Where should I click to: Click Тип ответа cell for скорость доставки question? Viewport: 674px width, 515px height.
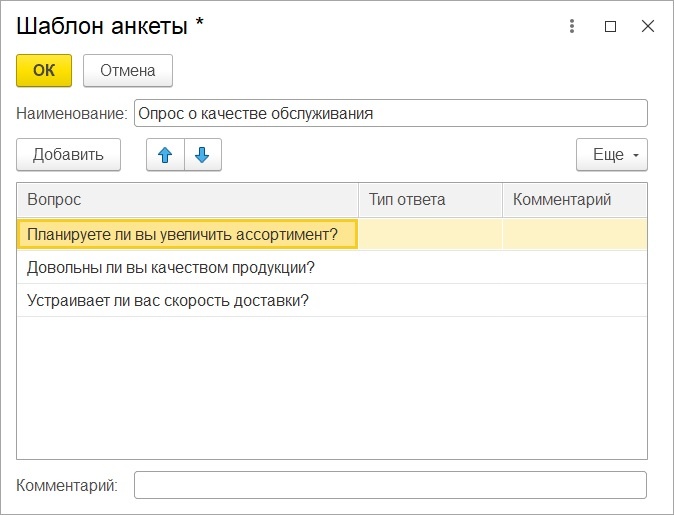[x=430, y=300]
